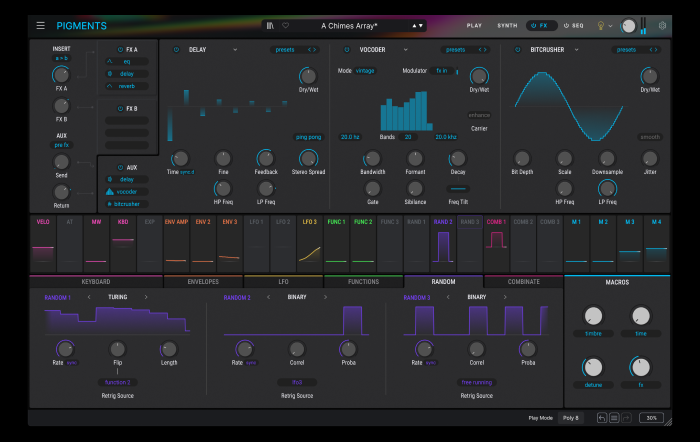The height and width of the screenshot is (442, 700).
Task: Toggle the Vocoder effect power button
Action: [x=347, y=50]
